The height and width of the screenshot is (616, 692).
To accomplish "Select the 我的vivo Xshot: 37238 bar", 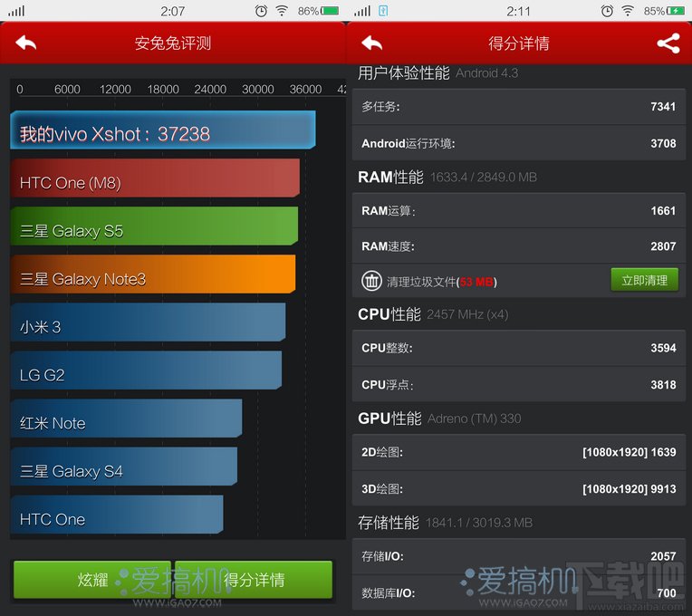I will [x=163, y=130].
